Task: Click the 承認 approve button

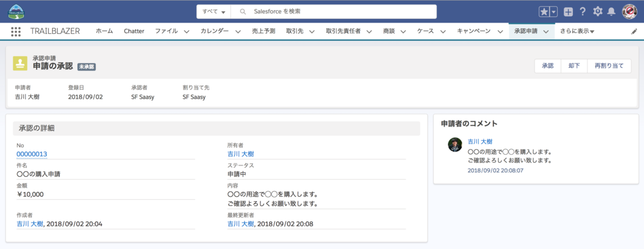Action: point(548,66)
